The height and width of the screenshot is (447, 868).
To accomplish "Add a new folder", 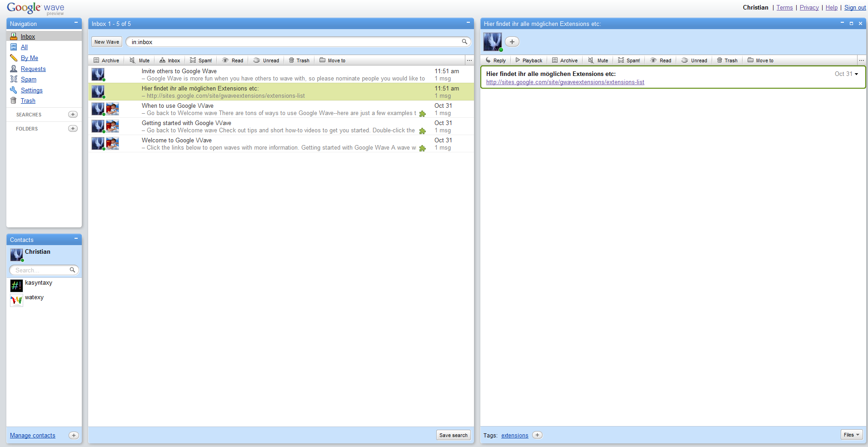I will 73,129.
